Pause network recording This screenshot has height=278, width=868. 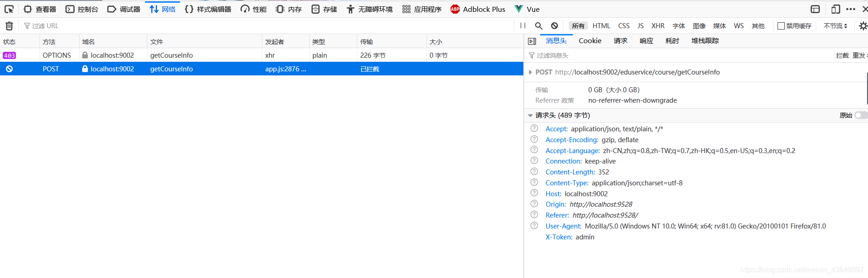pyautogui.click(x=523, y=26)
